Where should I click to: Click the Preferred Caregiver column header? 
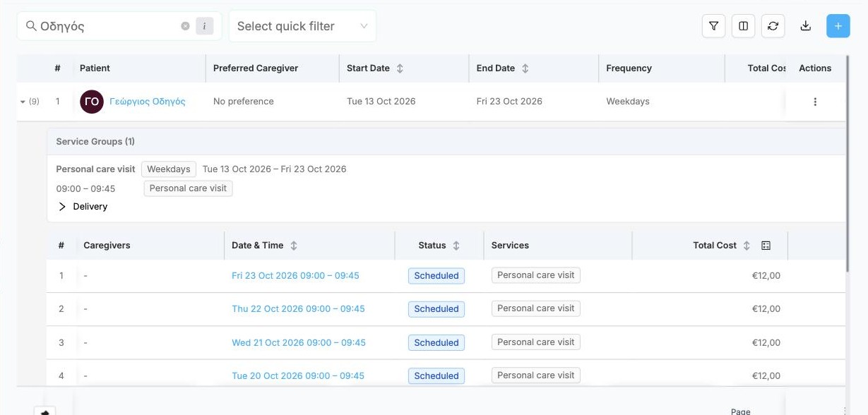point(256,68)
